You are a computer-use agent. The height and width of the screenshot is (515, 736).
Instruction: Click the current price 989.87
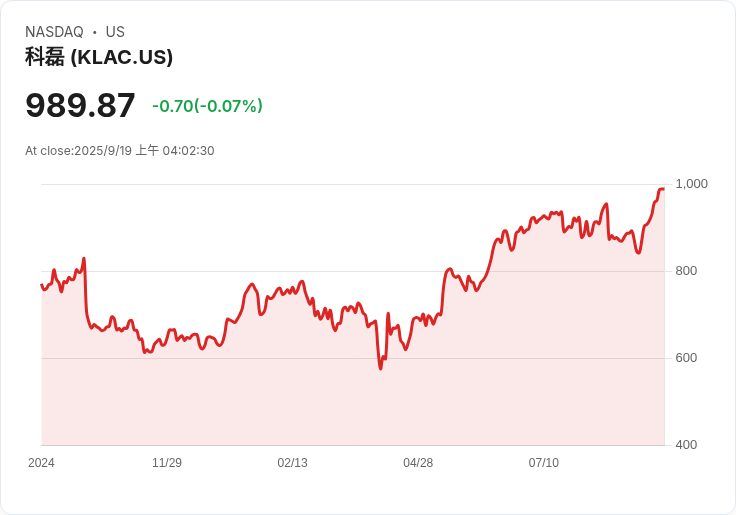80,106
